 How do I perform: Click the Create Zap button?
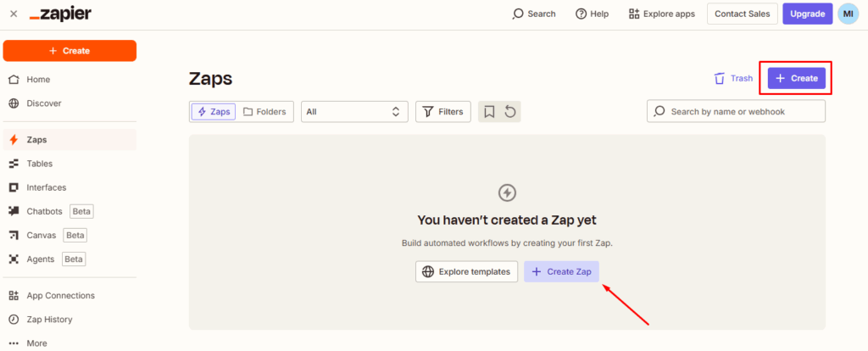(x=562, y=271)
